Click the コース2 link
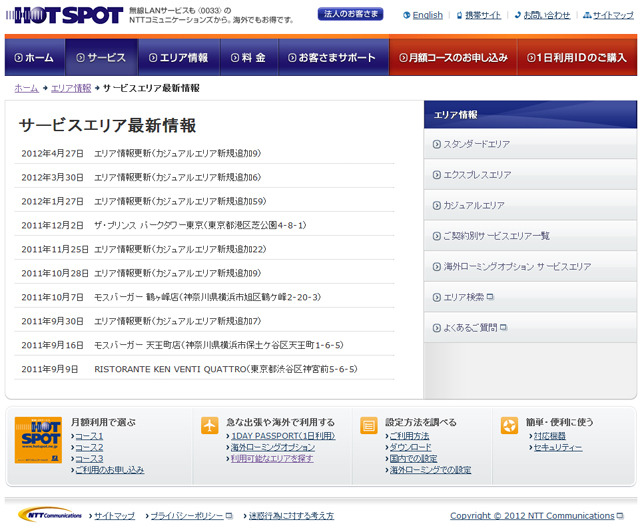640x530 pixels. tap(89, 448)
